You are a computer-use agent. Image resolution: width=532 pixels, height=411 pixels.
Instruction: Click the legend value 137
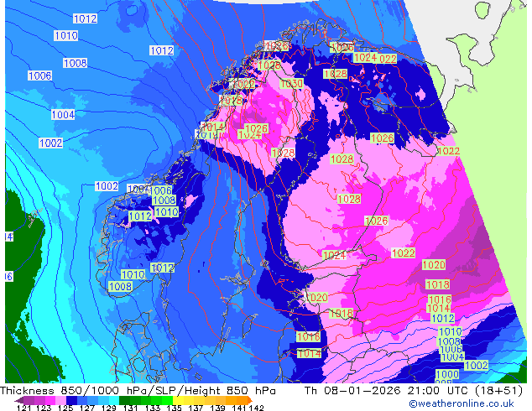coord(196,408)
